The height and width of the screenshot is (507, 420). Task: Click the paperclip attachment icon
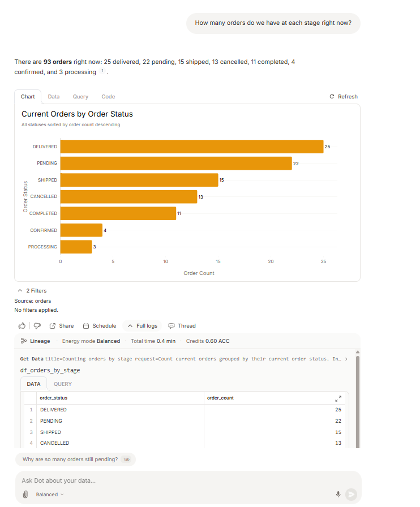pos(25,494)
